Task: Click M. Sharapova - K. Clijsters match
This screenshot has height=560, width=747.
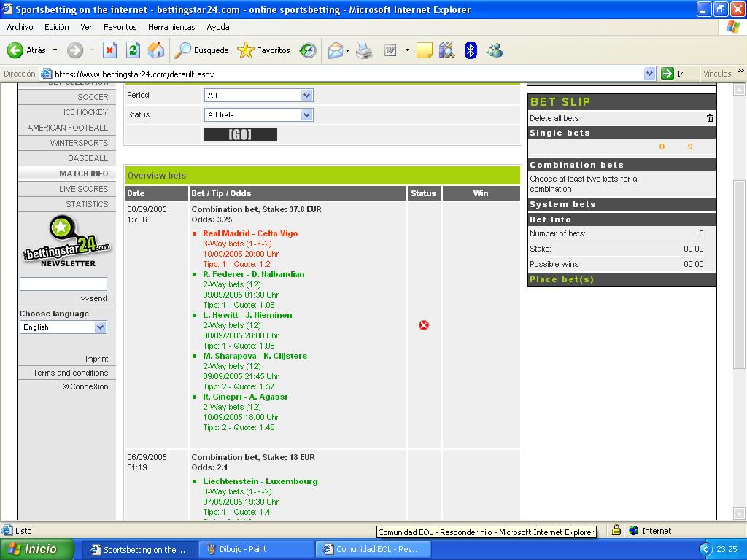Action: click(255, 356)
